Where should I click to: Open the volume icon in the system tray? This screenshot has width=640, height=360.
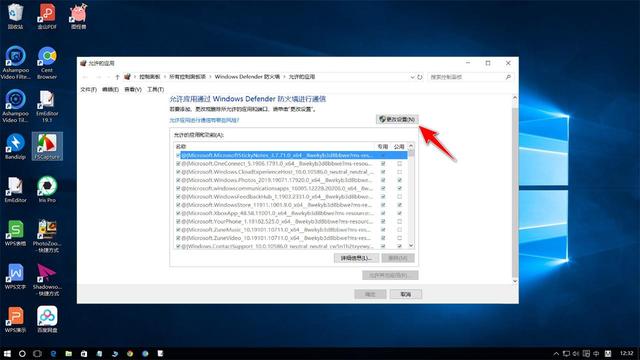click(576, 353)
